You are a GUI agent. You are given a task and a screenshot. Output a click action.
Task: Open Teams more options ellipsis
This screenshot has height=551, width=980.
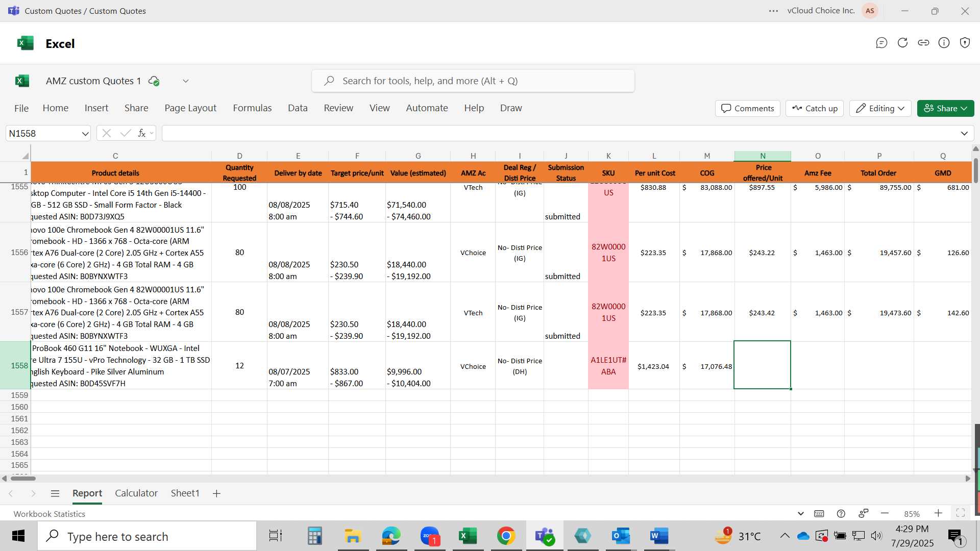click(773, 11)
